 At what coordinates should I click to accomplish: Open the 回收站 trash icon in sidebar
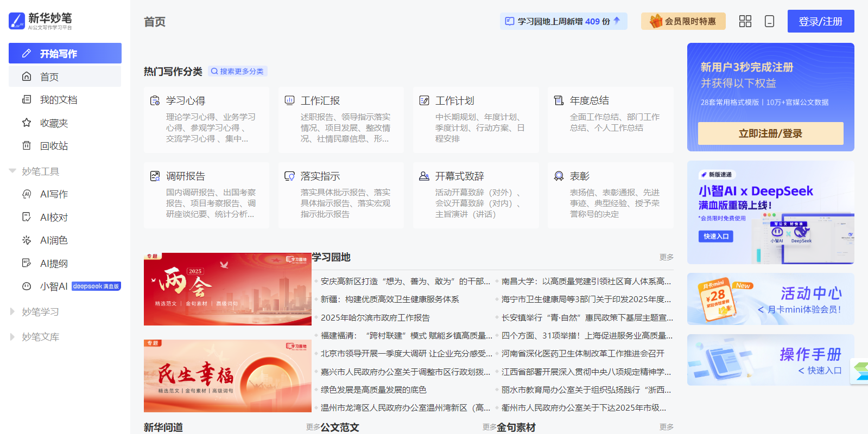point(27,146)
